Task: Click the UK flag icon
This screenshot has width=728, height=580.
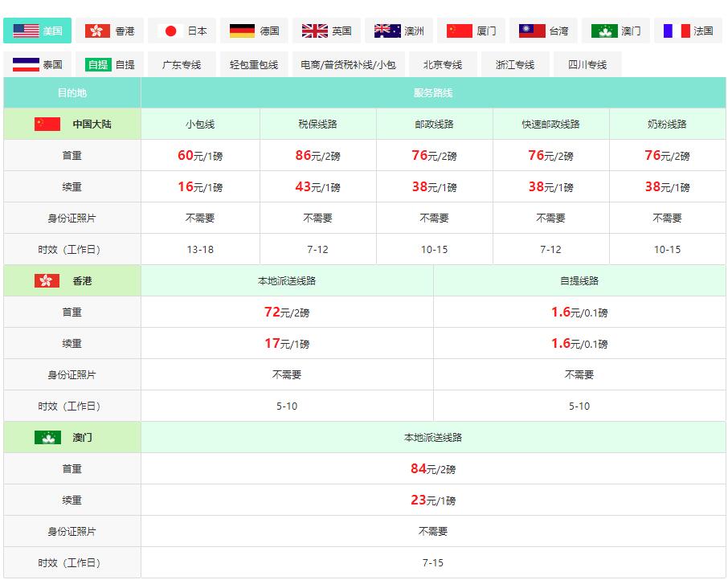Action: click(x=314, y=31)
